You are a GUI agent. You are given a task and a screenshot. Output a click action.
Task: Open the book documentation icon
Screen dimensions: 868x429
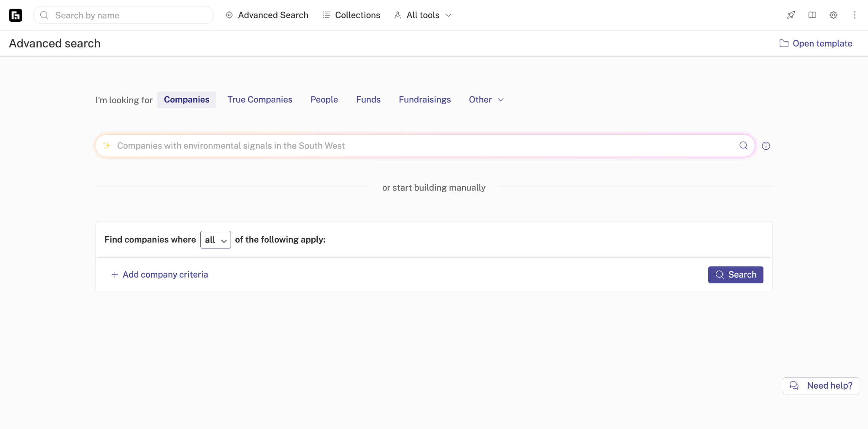812,15
